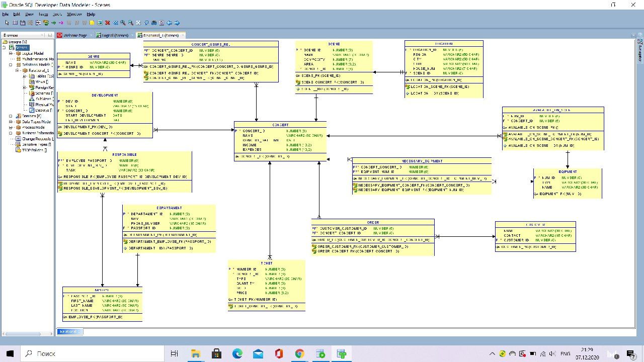Open the Help menu
The height and width of the screenshot is (362, 644).
91,14
